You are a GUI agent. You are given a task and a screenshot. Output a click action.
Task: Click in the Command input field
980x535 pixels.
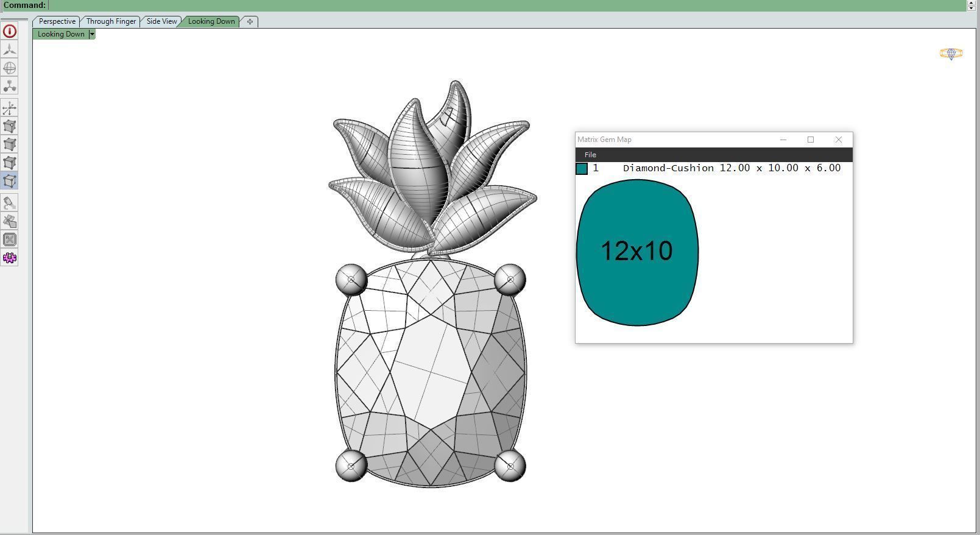click(x=507, y=5)
